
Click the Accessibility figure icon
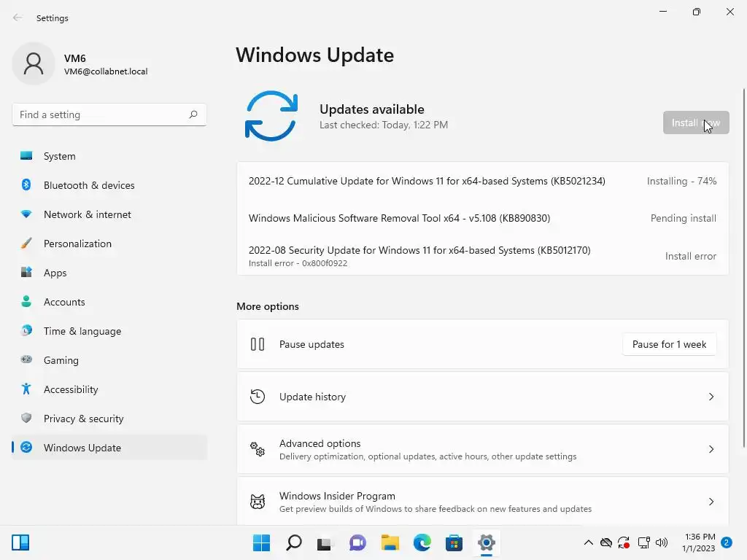(x=26, y=389)
